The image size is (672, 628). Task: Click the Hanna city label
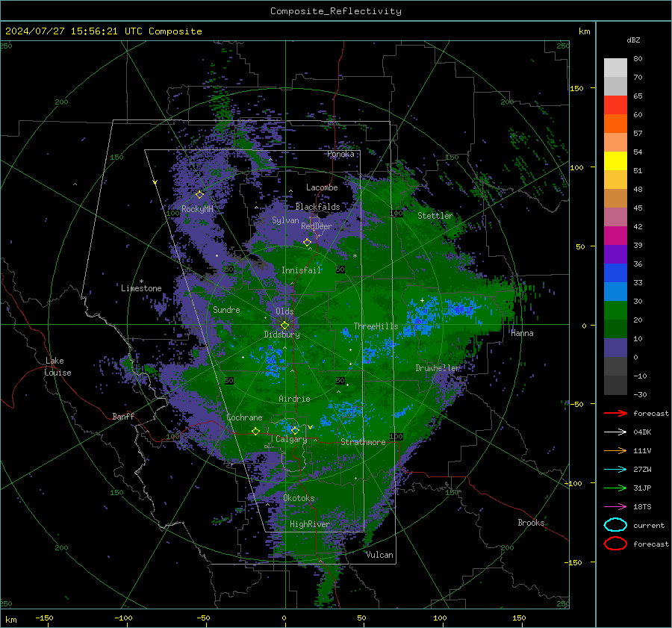pyautogui.click(x=522, y=333)
